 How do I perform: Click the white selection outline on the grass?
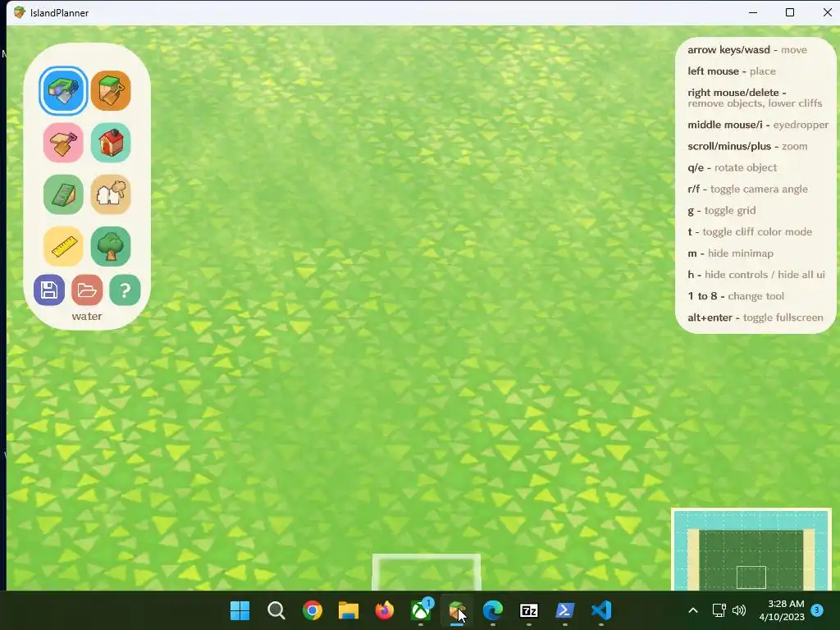(x=427, y=572)
